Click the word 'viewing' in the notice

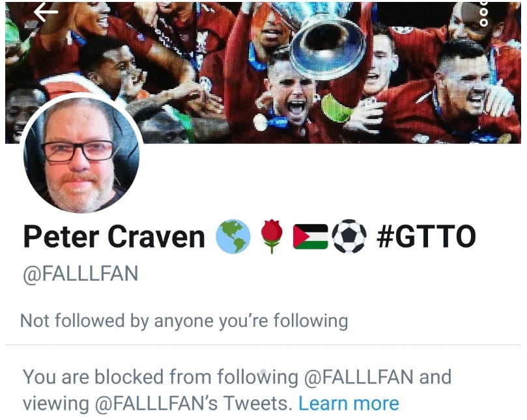(56, 403)
